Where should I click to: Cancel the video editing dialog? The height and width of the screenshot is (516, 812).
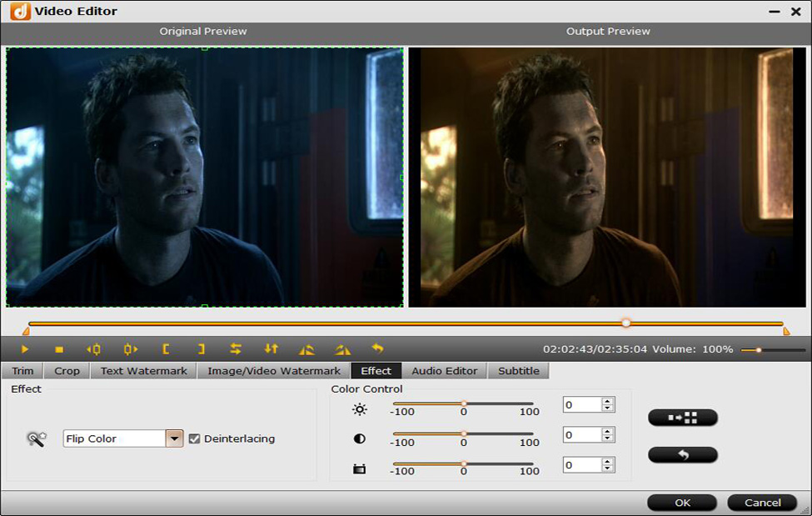[762, 503]
